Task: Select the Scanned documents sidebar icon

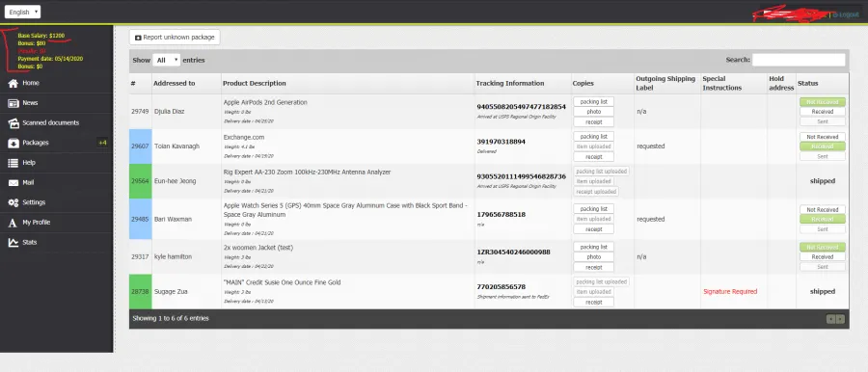Action: tap(14, 123)
